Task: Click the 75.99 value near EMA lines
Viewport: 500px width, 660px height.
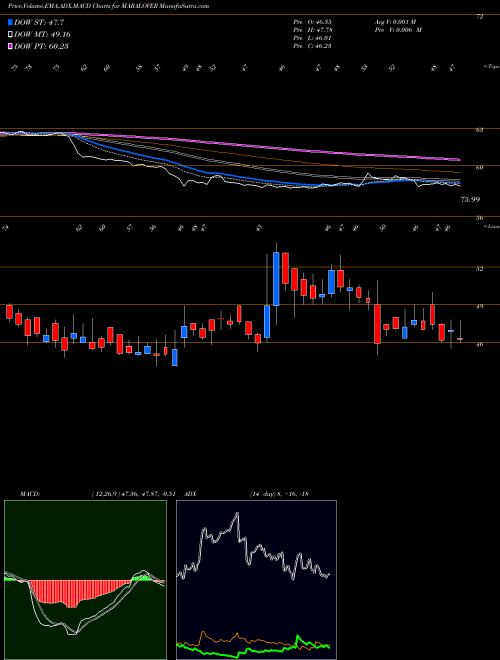Action: click(x=470, y=200)
